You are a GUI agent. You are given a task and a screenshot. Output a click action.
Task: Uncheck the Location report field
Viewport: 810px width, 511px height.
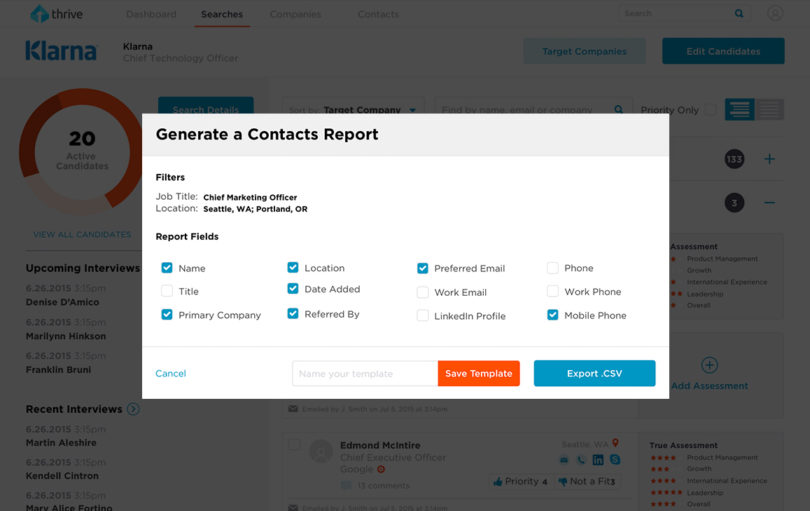[293, 267]
